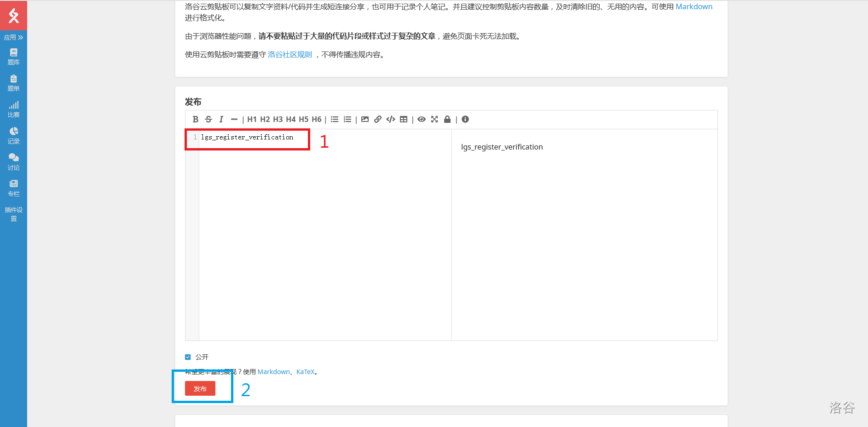Expand the 应用 sidebar menu
The height and width of the screenshot is (427, 868).
pos(13,37)
